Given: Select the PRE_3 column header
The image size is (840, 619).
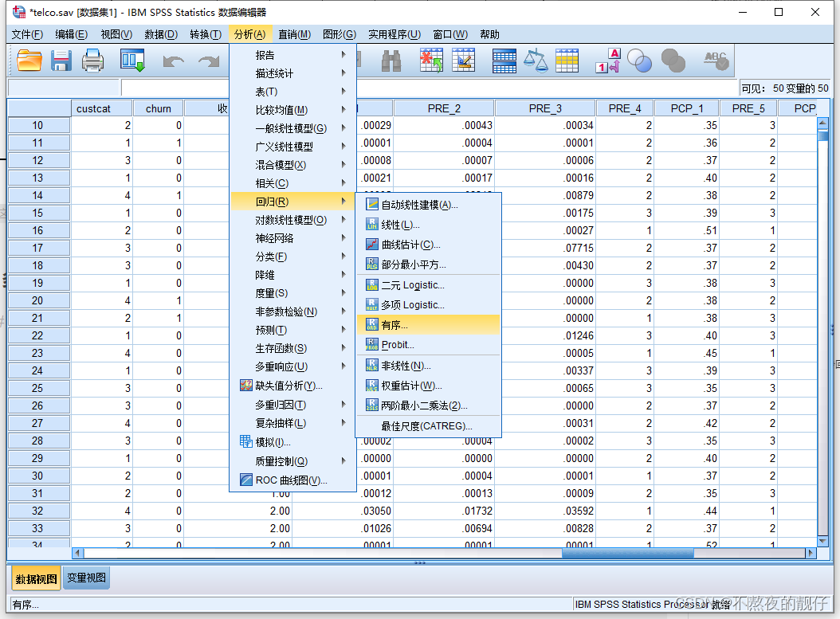Looking at the screenshot, I should [545, 108].
